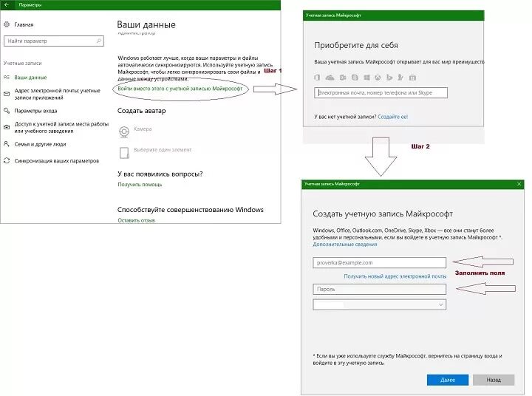This screenshot has height=396, width=532.
Task: Click the Outlook icon in the services row
Action: pyautogui.click(x=343, y=78)
